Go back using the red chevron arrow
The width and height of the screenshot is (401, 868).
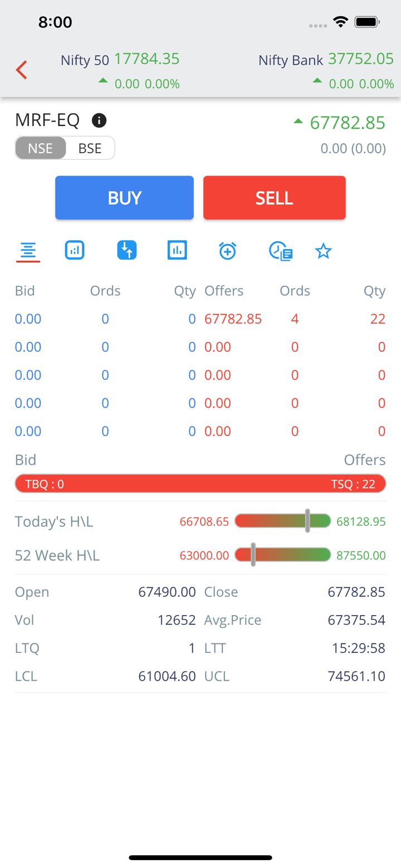tap(22, 70)
